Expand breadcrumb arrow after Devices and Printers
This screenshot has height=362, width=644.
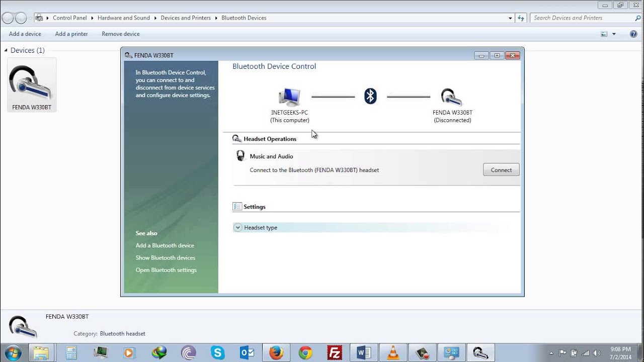point(216,18)
